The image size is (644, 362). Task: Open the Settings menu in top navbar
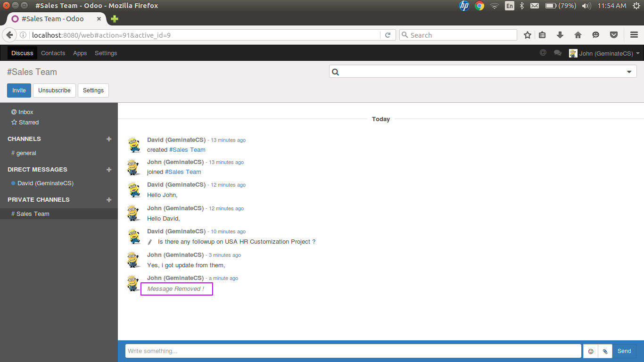pyautogui.click(x=106, y=53)
